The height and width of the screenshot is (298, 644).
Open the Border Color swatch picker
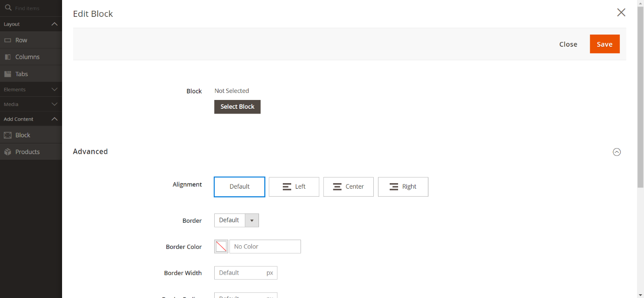pyautogui.click(x=221, y=247)
